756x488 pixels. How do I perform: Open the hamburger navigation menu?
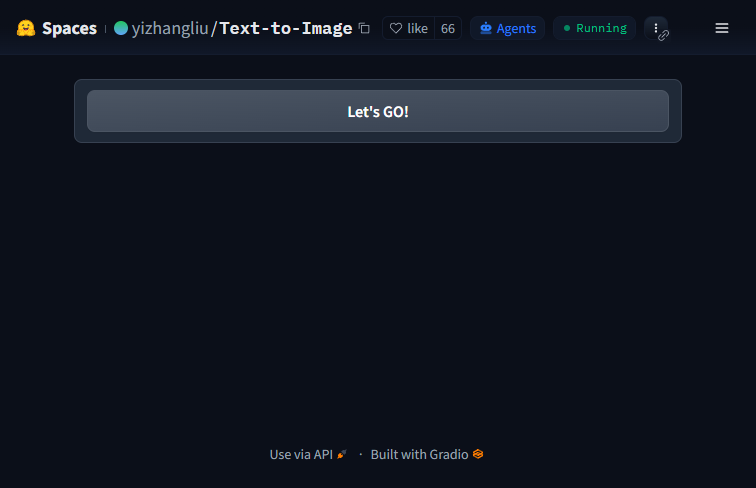[x=722, y=28]
